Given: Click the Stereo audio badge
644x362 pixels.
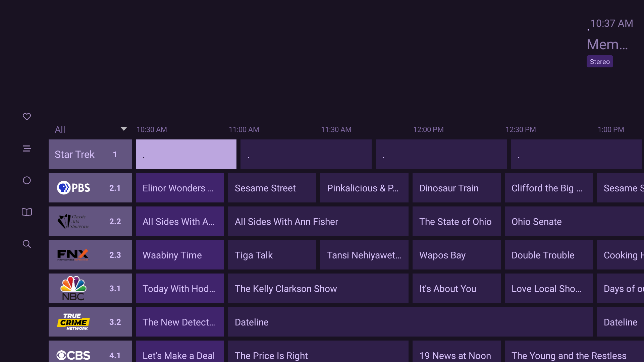Looking at the screenshot, I should pyautogui.click(x=599, y=62).
